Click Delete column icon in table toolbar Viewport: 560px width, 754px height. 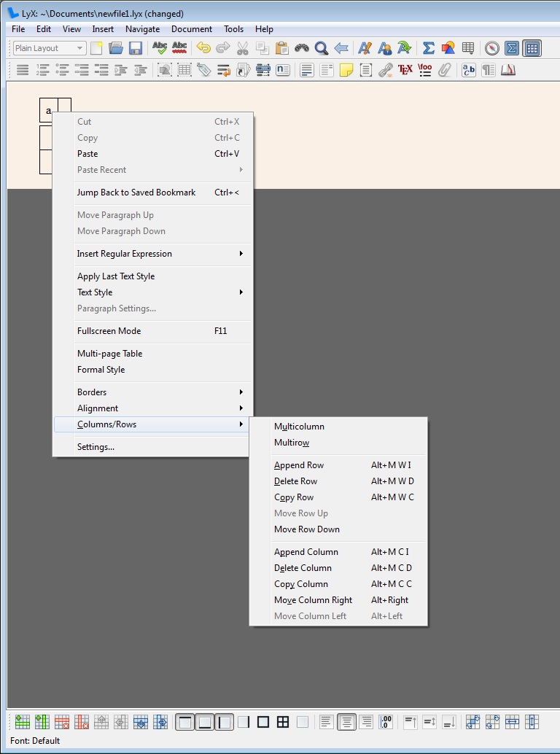[81, 722]
